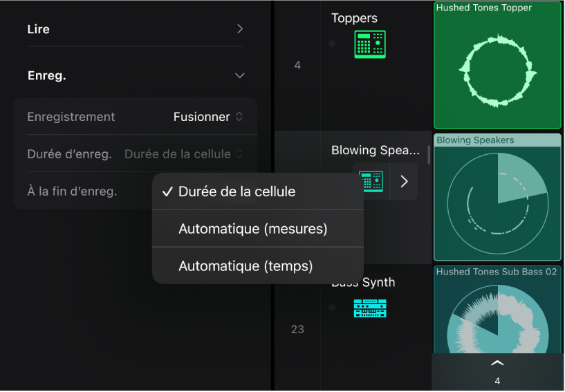The image size is (565, 392).
Task: Click the arrow beside Blowing Speakers track icon
Action: click(405, 181)
